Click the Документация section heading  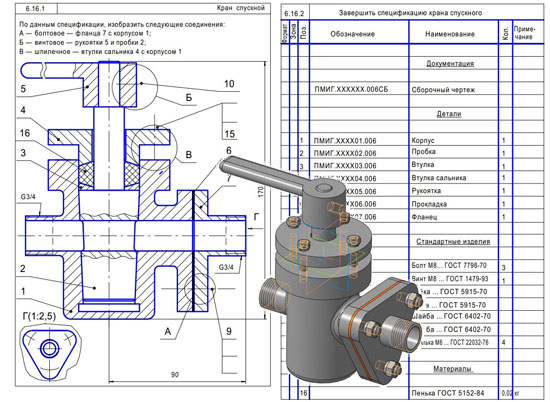[x=450, y=64]
